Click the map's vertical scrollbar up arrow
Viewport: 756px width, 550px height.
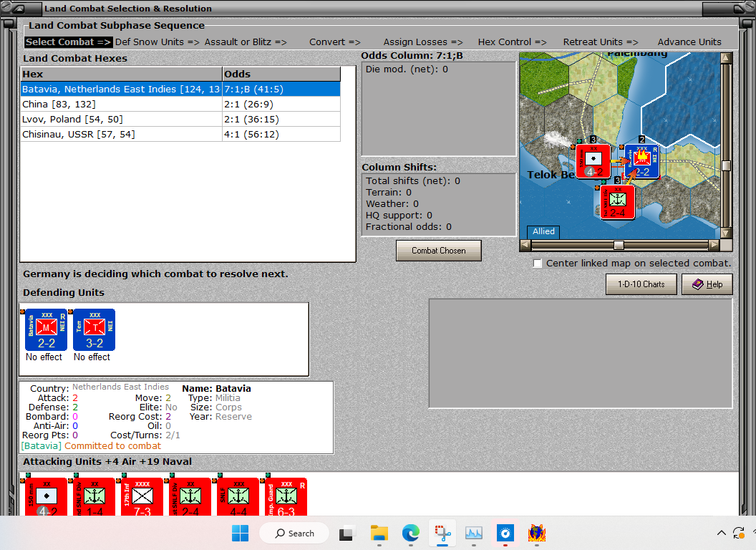(726, 58)
